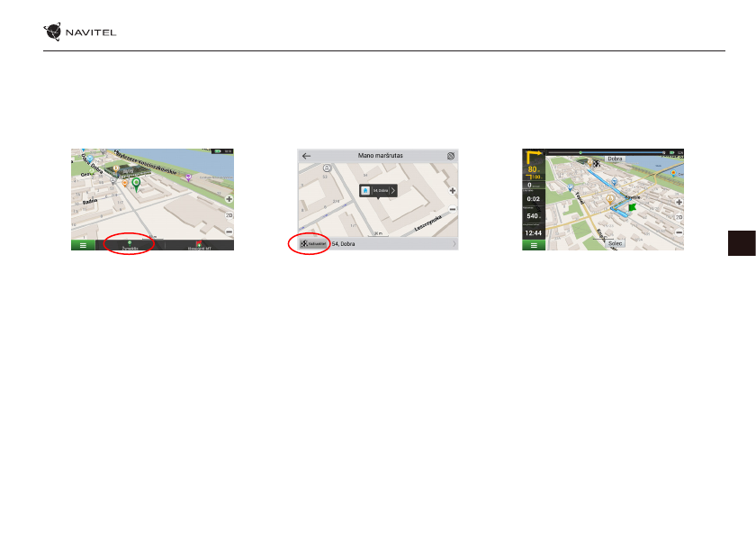Expand the 54, Dobra address row arrow
The height and width of the screenshot is (536, 756).
454,244
